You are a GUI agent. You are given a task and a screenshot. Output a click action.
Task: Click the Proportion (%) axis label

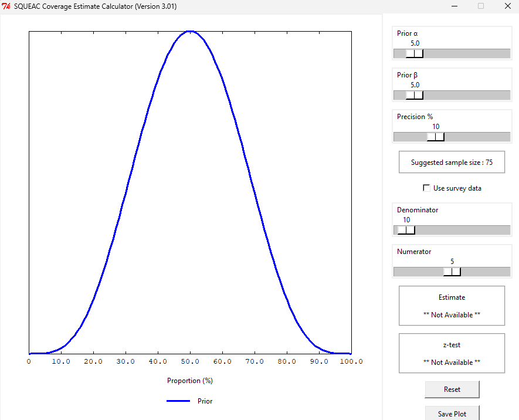click(189, 381)
